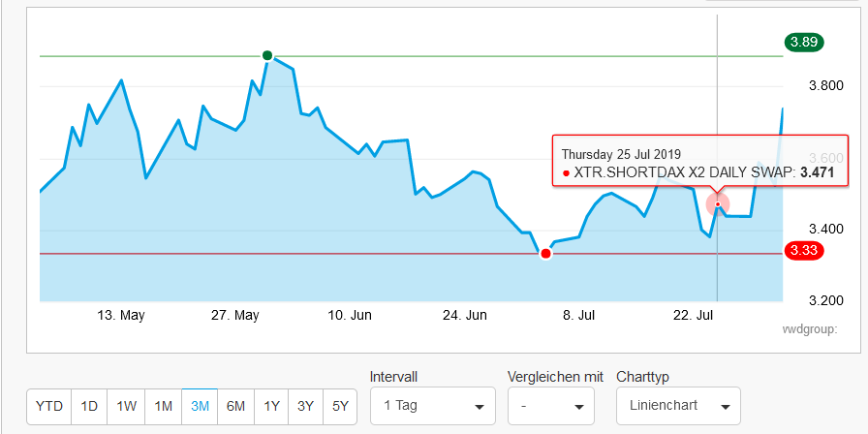This screenshot has height=434, width=868.
Task: Click the green high-point marker dot
Action: point(267,55)
